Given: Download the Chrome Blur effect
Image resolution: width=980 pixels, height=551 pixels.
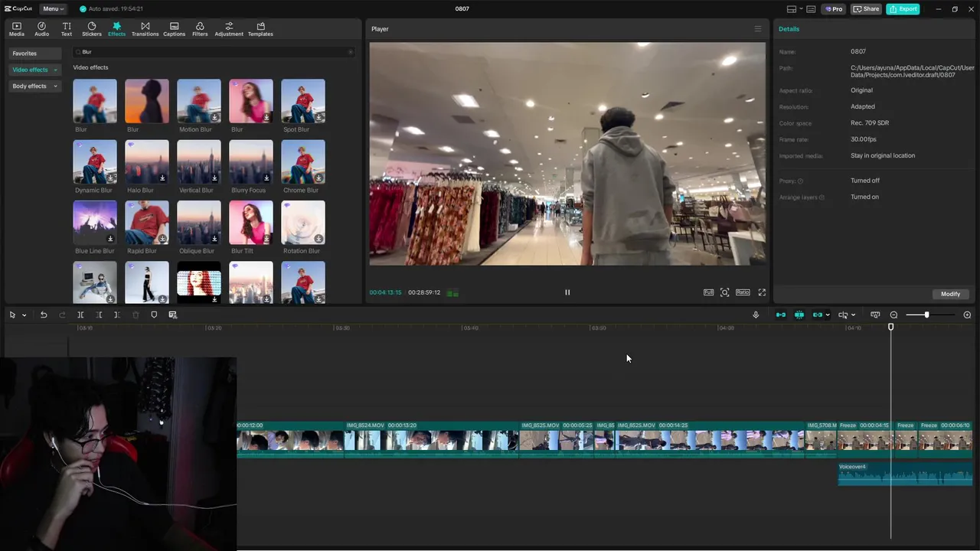Looking at the screenshot, I should (318, 178).
